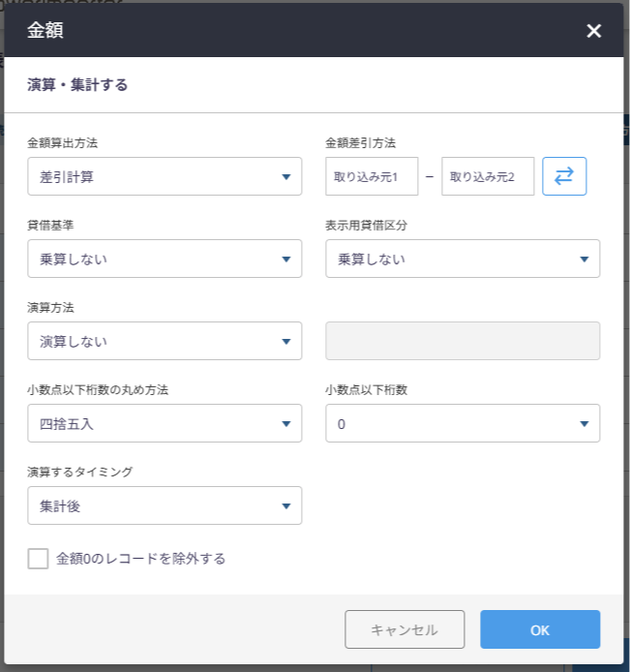Click the 金額差引方法 label
This screenshot has height=672, width=631.
pos(361,142)
